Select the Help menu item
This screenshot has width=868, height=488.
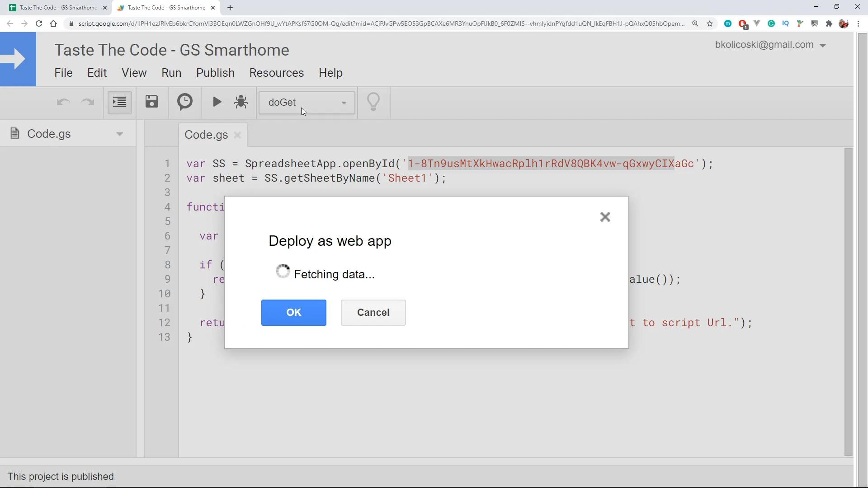click(331, 73)
